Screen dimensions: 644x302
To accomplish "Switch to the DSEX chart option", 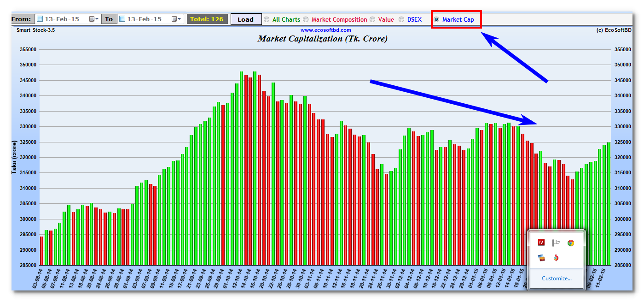I will [x=402, y=19].
